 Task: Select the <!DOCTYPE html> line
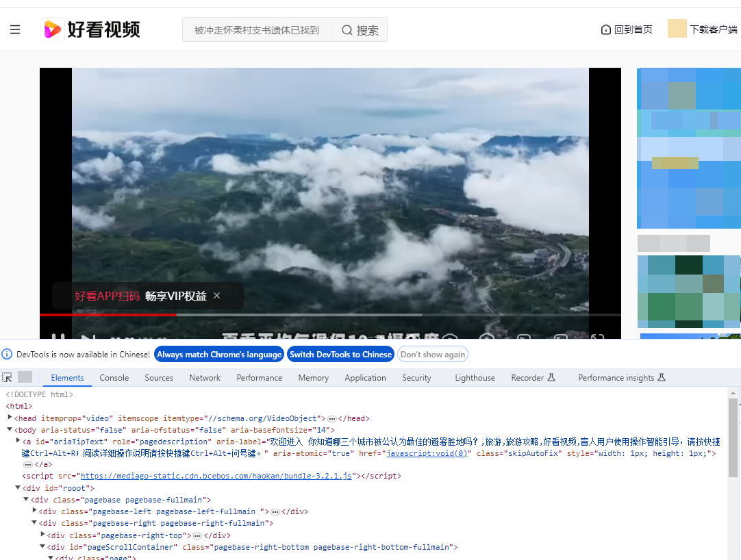pos(39,394)
